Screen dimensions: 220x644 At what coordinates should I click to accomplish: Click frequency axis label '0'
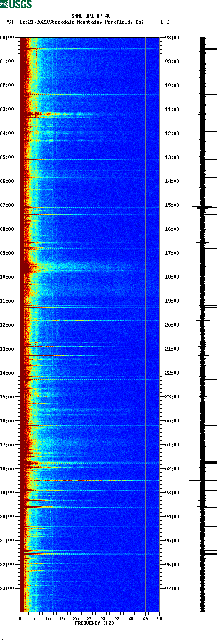point(20,619)
